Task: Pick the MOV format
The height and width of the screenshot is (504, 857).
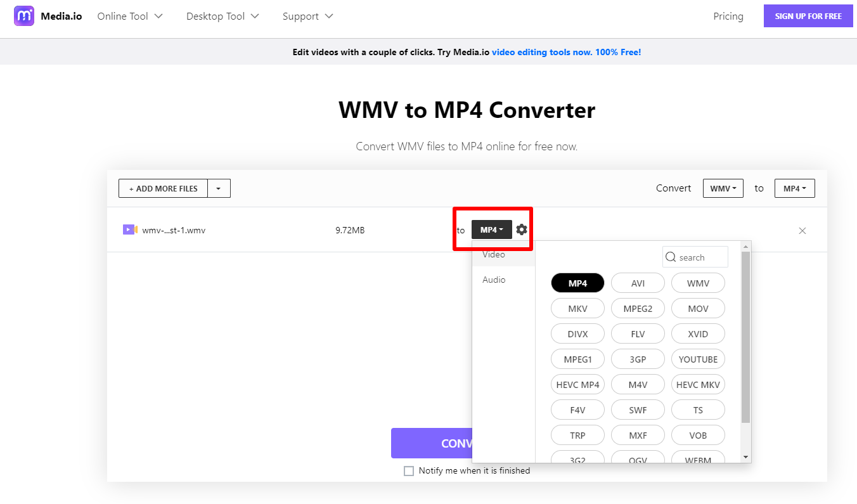Action: (698, 309)
